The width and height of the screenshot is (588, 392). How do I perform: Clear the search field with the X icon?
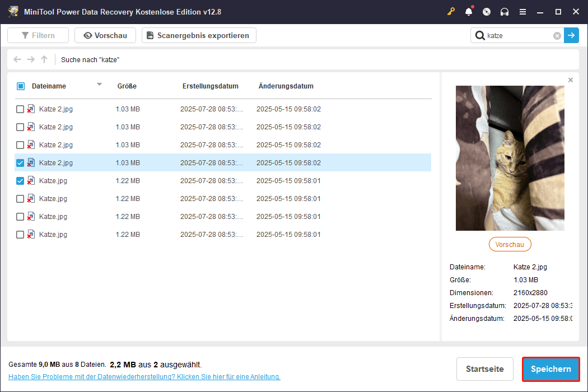(x=557, y=35)
